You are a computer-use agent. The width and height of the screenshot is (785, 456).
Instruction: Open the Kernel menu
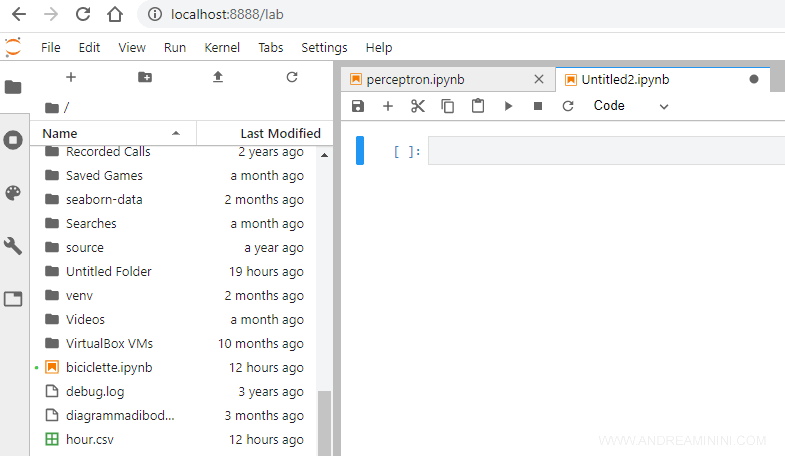pos(221,47)
